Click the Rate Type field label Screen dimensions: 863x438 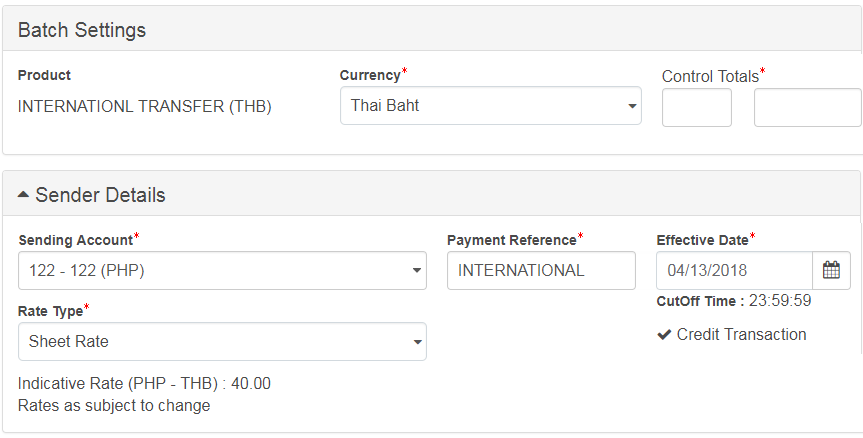[x=50, y=311]
